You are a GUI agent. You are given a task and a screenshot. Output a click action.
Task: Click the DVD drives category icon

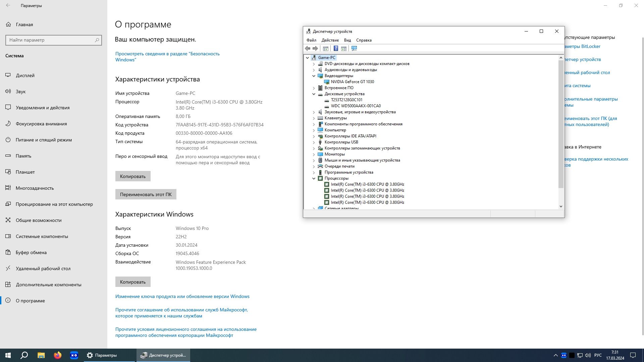coord(320,64)
